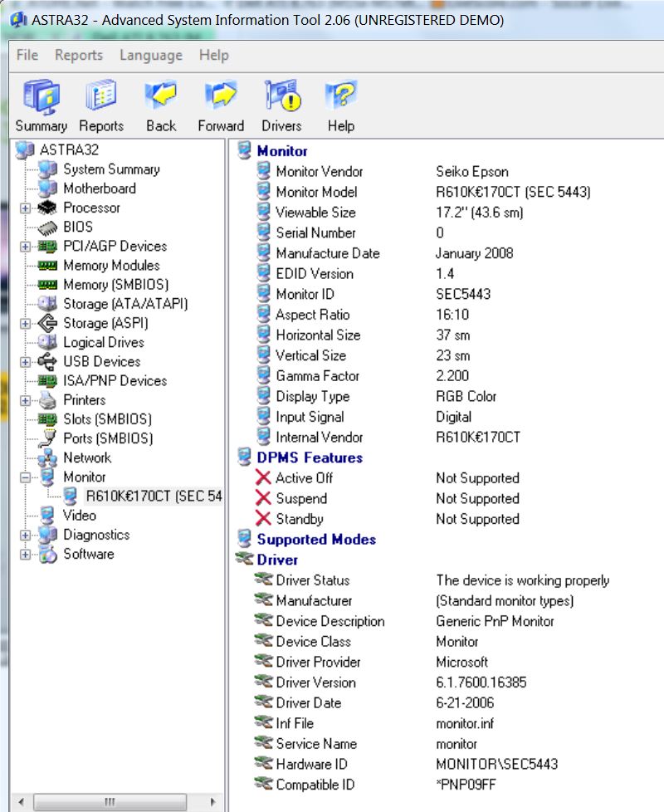The height and width of the screenshot is (812, 664).
Task: Select the Hardware ID row
Action: (311, 765)
